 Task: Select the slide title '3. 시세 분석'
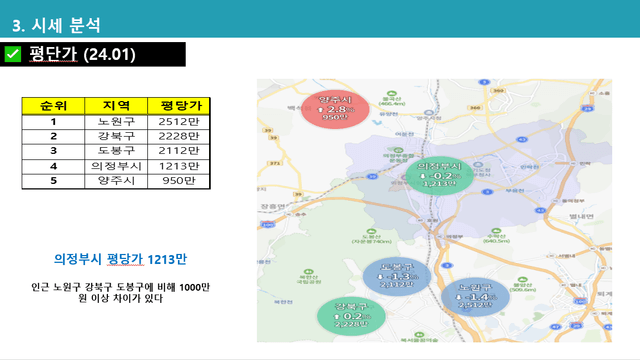tap(56, 25)
